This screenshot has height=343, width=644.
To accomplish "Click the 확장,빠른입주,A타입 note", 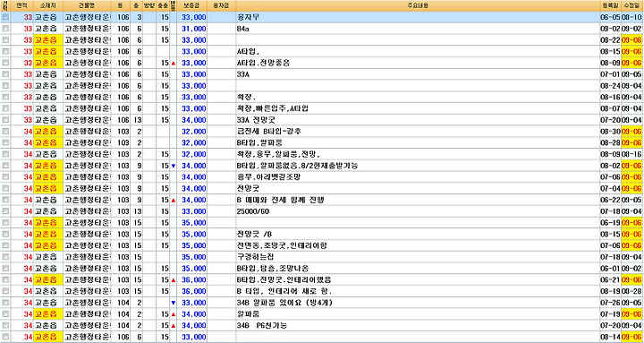I will (x=273, y=108).
